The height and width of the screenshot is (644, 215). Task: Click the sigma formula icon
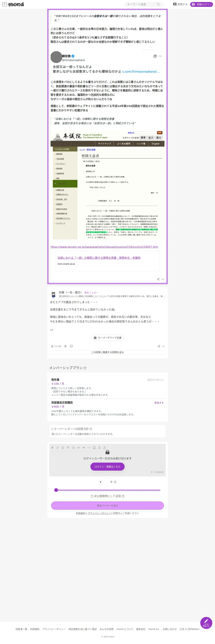pos(99,448)
